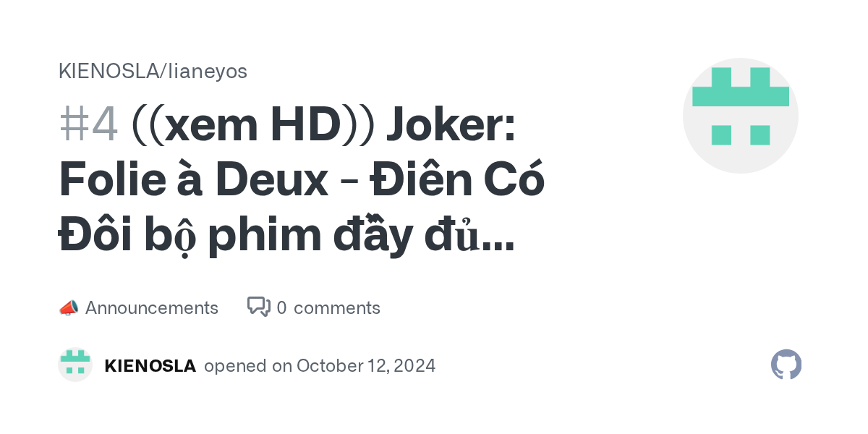
Task: Open the KIENOSLA/lianeyos repository path
Action: [x=153, y=71]
